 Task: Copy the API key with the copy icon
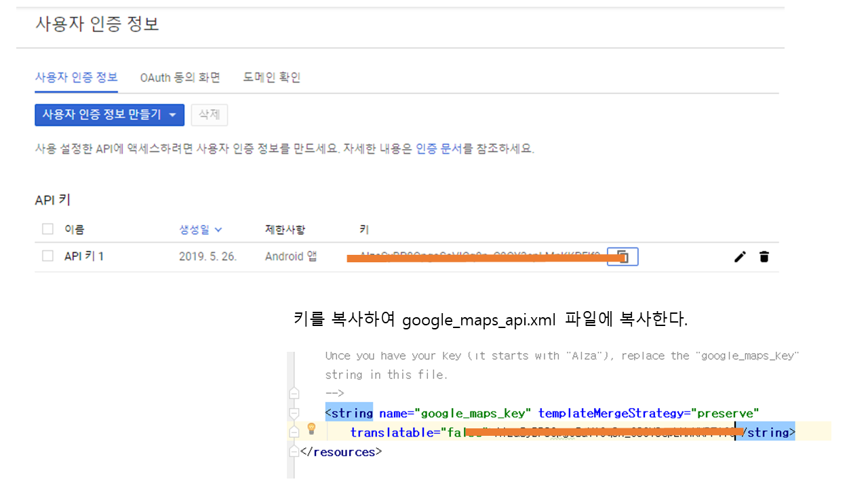pyautogui.click(x=623, y=257)
